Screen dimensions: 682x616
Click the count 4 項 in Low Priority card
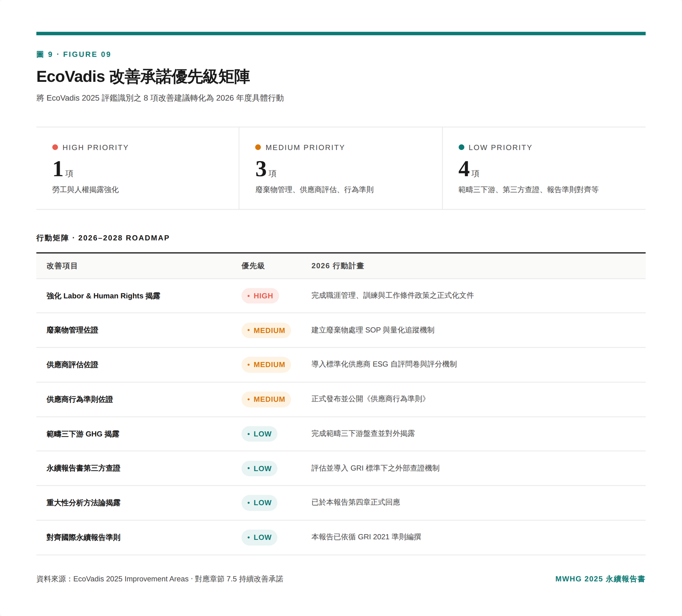click(x=469, y=169)
